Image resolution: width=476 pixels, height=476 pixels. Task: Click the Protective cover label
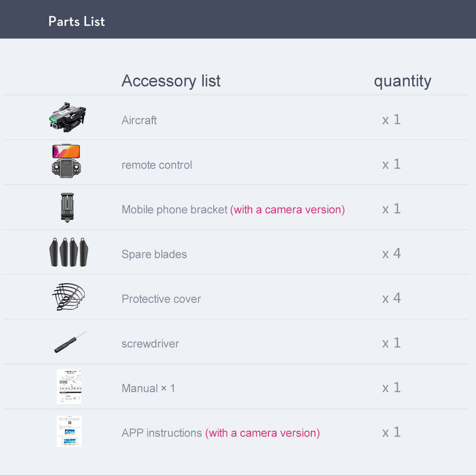(x=161, y=299)
